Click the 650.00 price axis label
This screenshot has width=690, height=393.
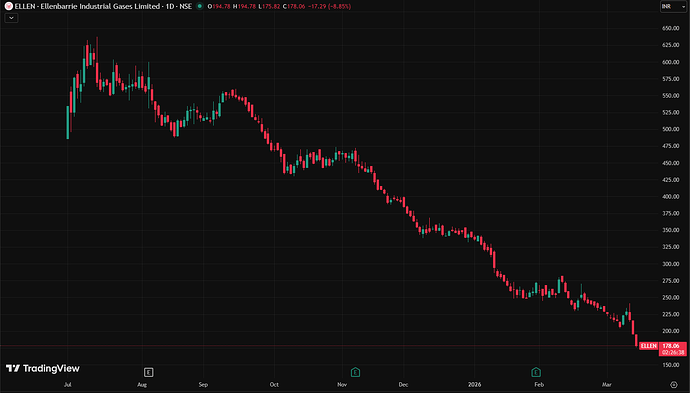671,28
